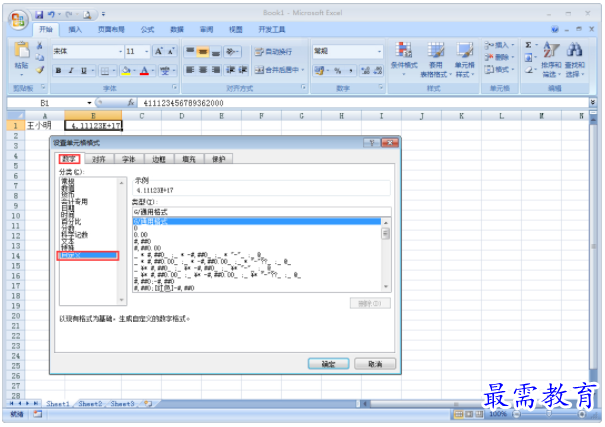Click the type input field G/通用格式
The height and width of the screenshot is (427, 605).
pos(262,212)
